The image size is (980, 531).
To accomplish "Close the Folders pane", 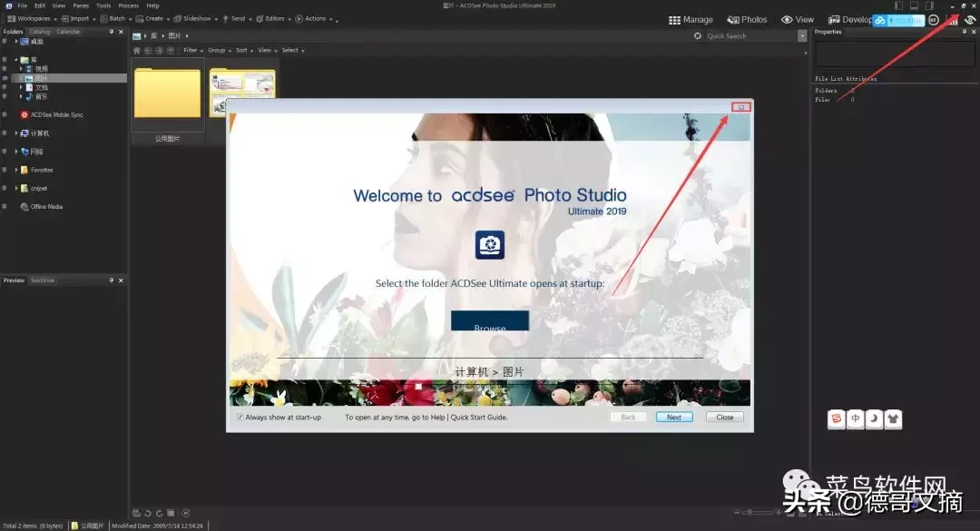I will 122,32.
